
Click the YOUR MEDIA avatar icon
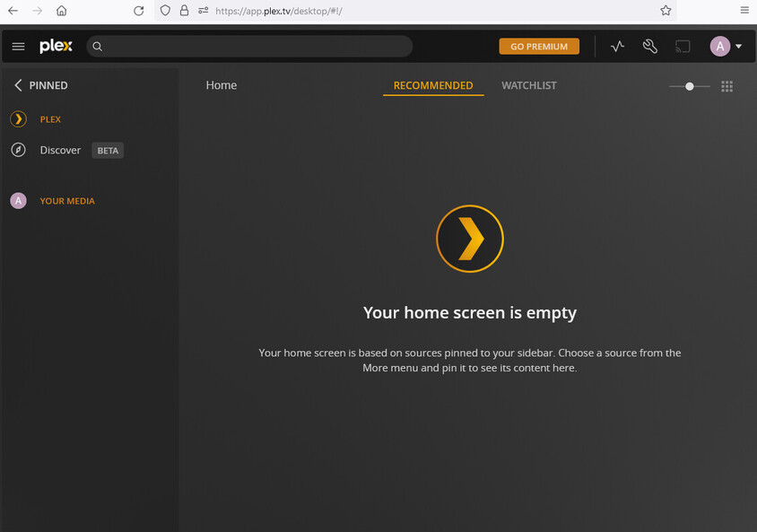point(18,201)
